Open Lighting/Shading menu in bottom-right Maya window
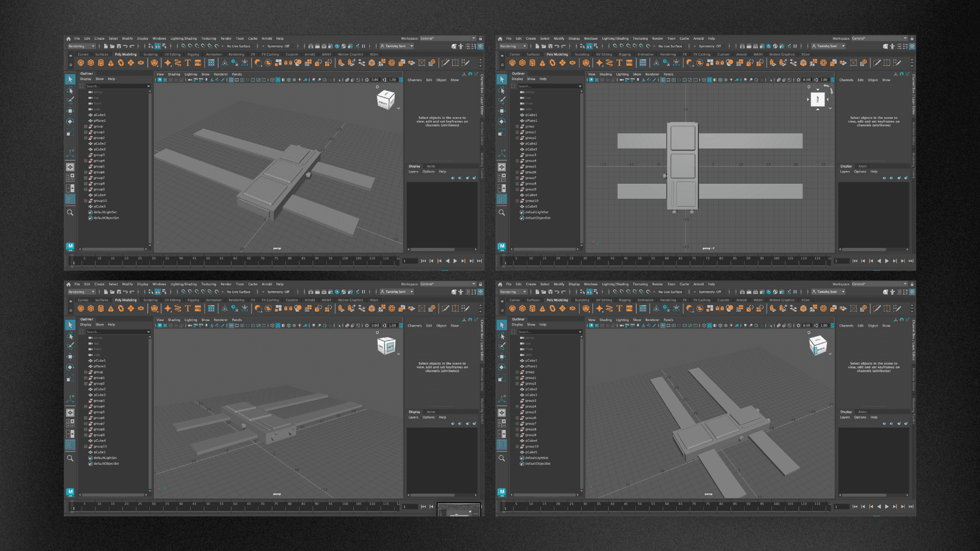980x551 pixels. 615,284
